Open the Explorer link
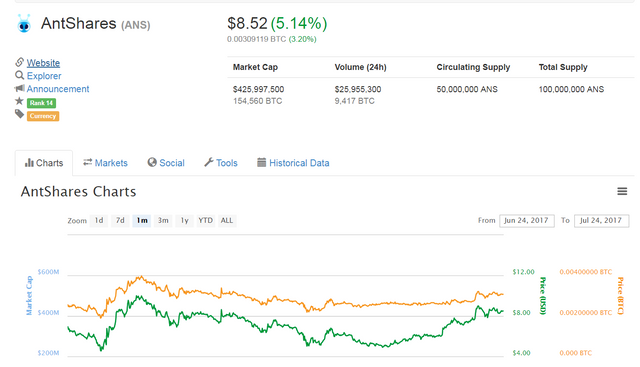Image resolution: width=640 pixels, height=367 pixels. 44,76
